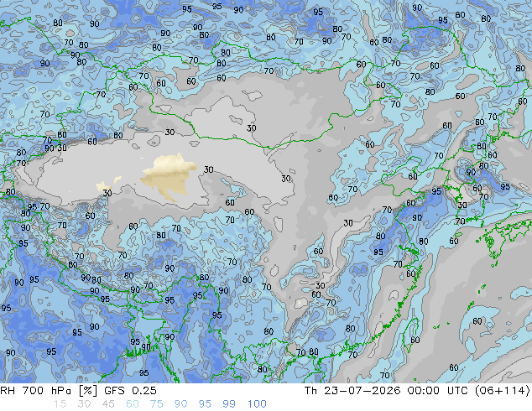This screenshot has width=532, height=411.
Task: Click the 'RH 700 hPa [%]' title text
Action: [x=49, y=391]
